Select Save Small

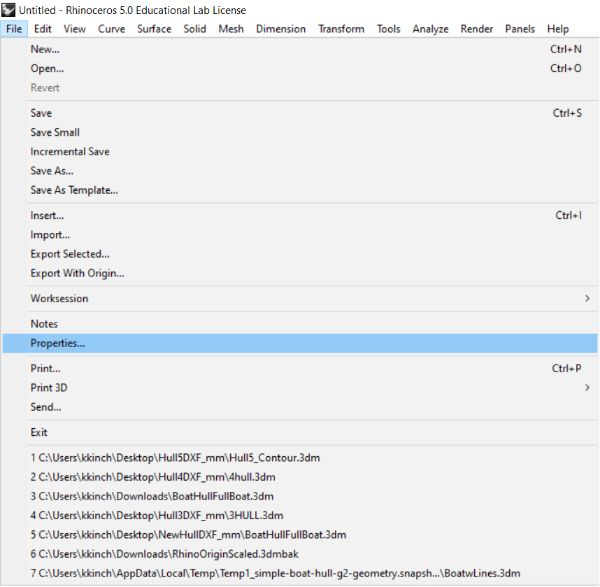point(300,132)
